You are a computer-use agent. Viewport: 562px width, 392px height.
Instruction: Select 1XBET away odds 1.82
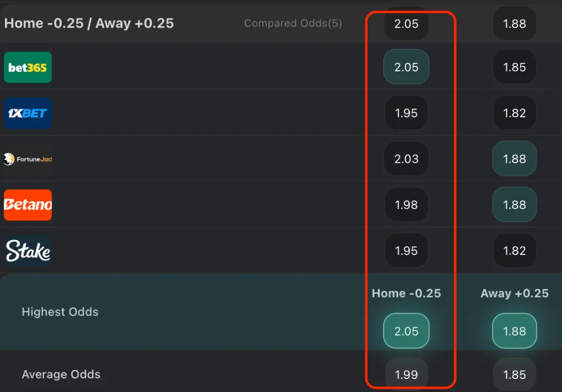[514, 113]
